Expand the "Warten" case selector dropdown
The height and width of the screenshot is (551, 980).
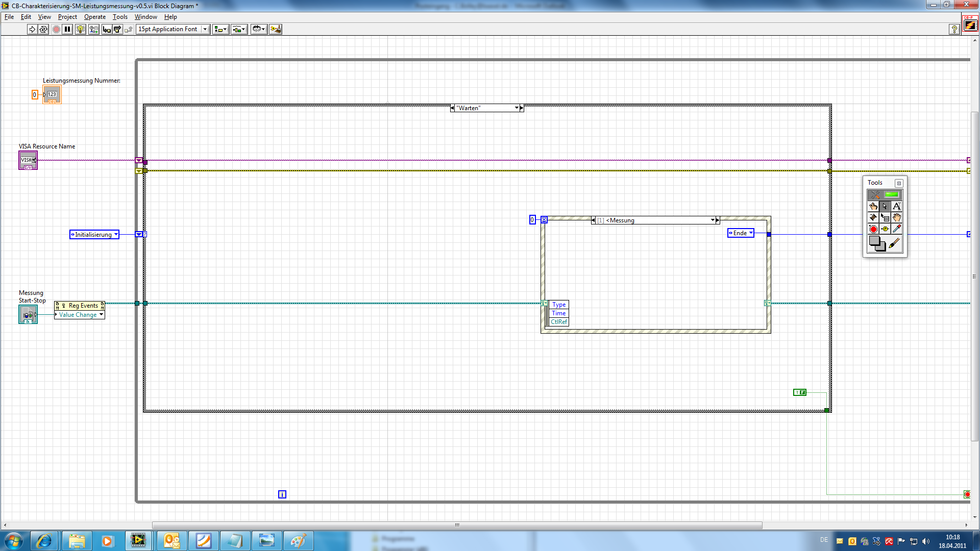[517, 108]
